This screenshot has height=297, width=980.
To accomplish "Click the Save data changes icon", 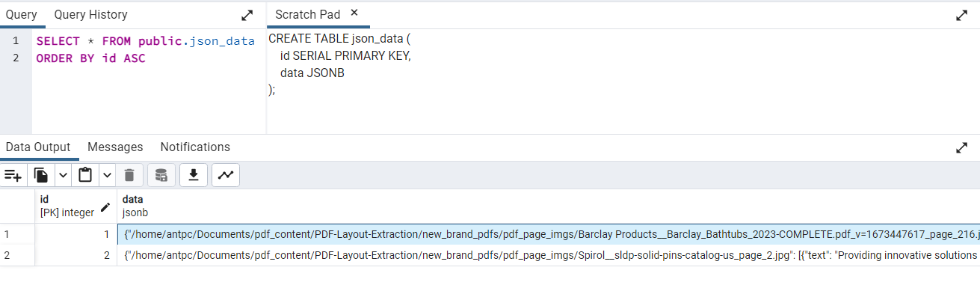I will point(161,175).
